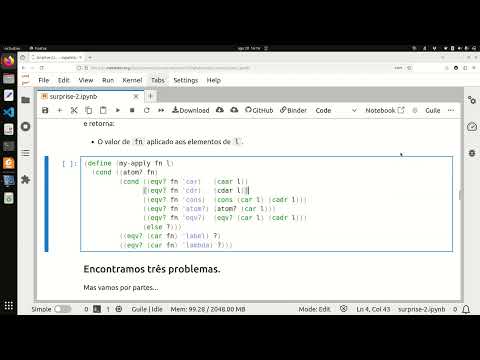
Task: Save the notebook with the floppy icon
Action: tap(45, 110)
